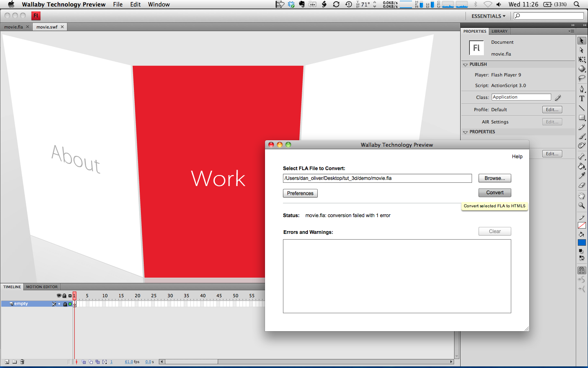Select the Selection arrow tool
This screenshot has height=368, width=588.
coord(581,41)
